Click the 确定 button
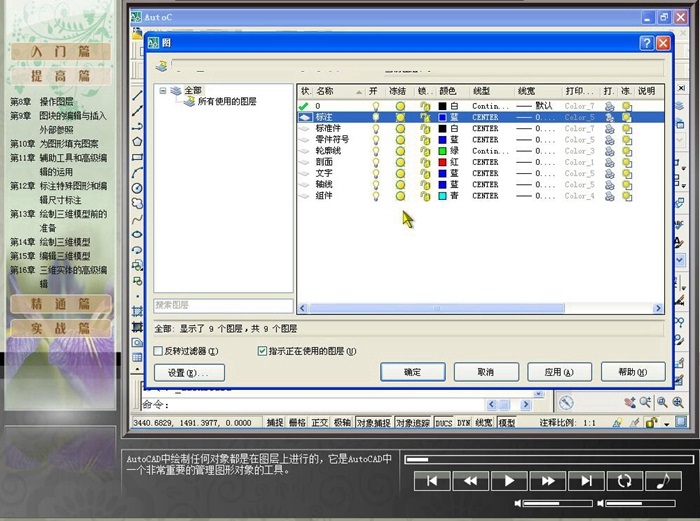This screenshot has height=521, width=700. tap(412, 372)
